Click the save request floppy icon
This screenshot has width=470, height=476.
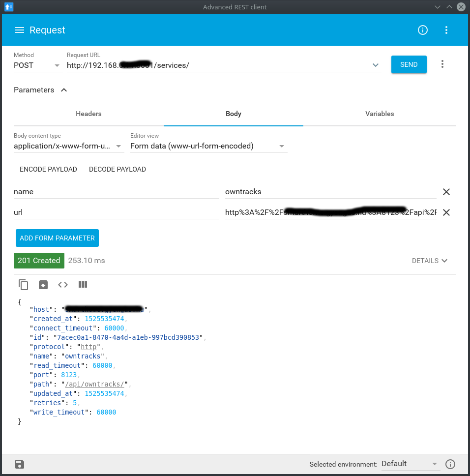coord(20,464)
